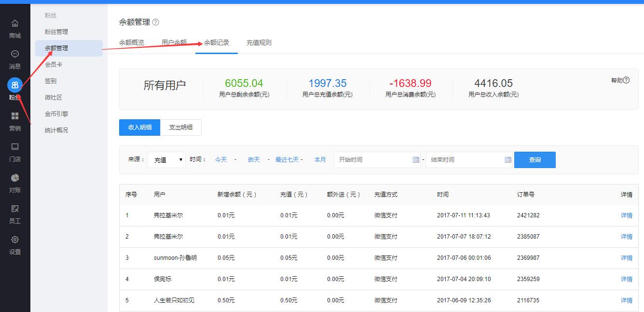The height and width of the screenshot is (312, 644).
Task: Switch to the 充值规则 tab
Action: tap(259, 43)
